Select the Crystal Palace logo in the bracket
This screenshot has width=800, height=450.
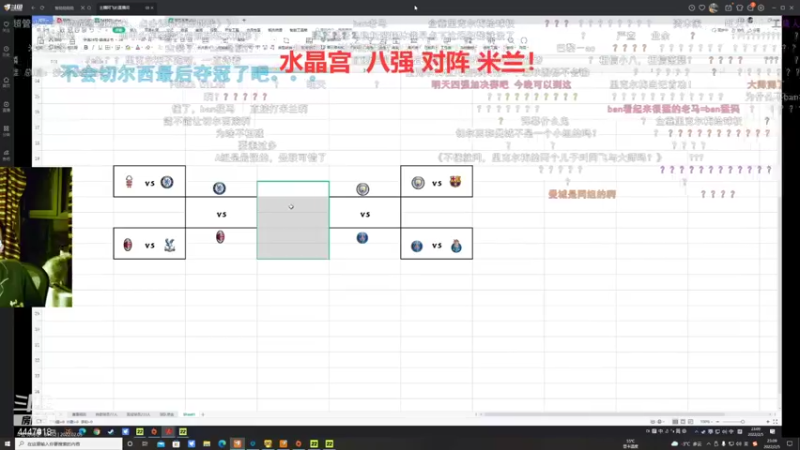(170, 245)
